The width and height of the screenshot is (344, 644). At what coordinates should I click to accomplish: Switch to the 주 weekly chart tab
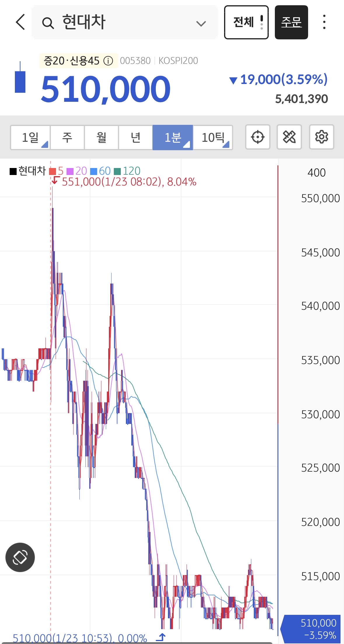tap(67, 137)
